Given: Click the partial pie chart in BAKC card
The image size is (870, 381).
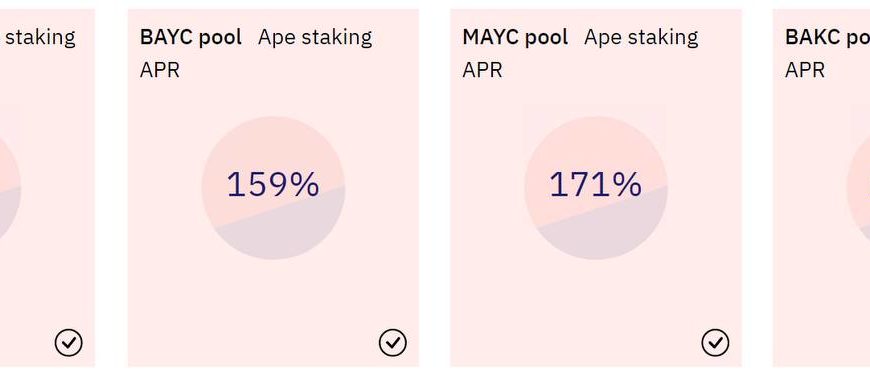Looking at the screenshot, I should tap(859, 187).
